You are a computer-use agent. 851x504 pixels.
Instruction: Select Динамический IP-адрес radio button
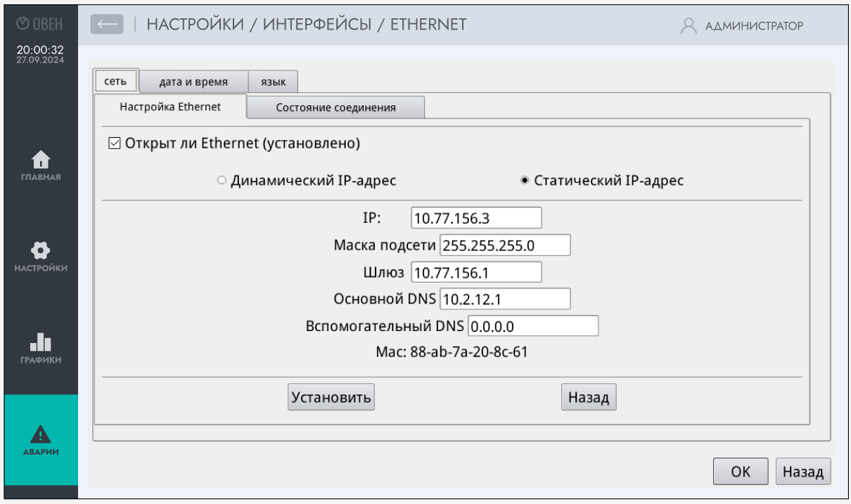point(222,181)
